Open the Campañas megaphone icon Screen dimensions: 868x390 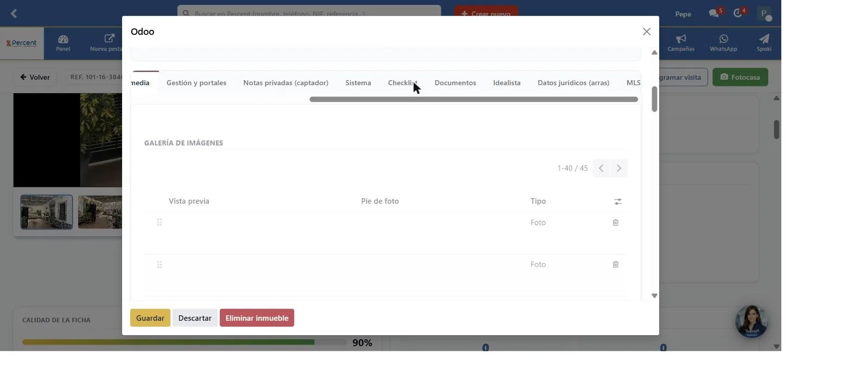click(681, 43)
